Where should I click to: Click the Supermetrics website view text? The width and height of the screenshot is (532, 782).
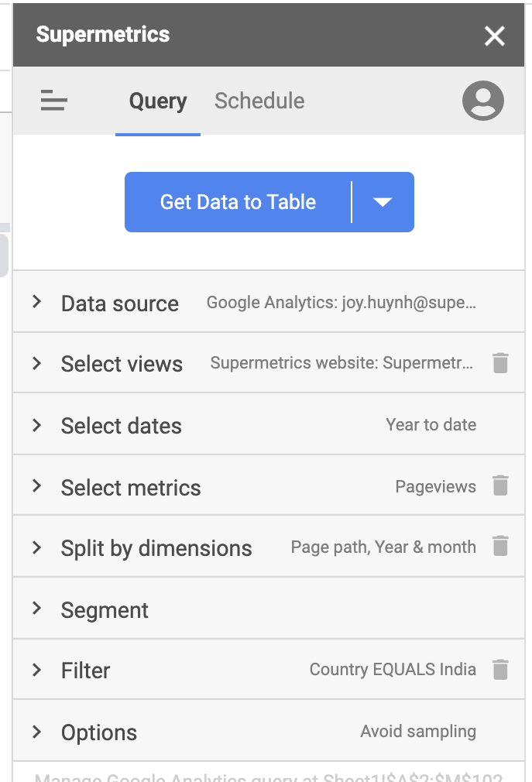[x=342, y=363]
